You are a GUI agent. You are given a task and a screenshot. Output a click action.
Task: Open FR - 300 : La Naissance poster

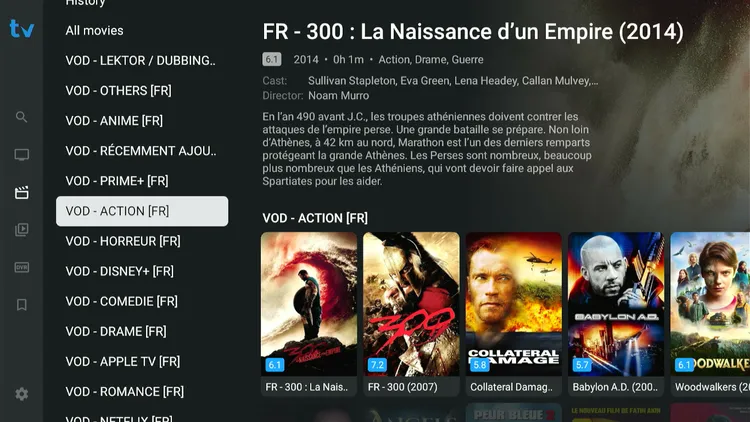(x=309, y=314)
